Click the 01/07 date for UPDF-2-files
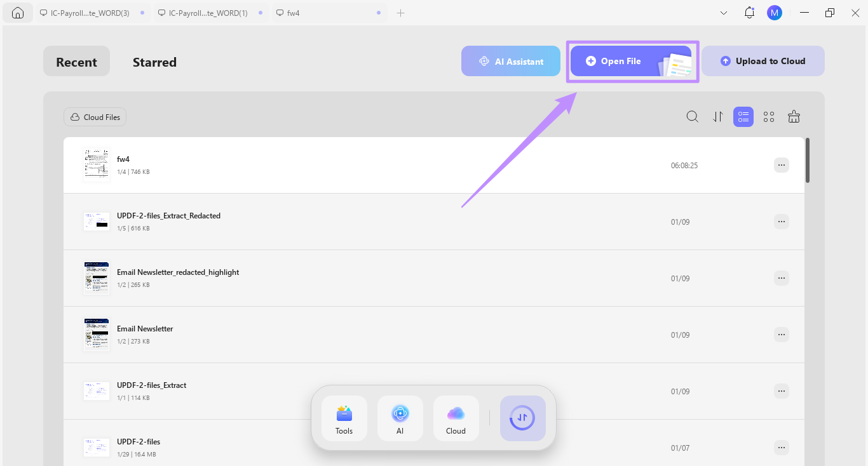 coord(680,448)
